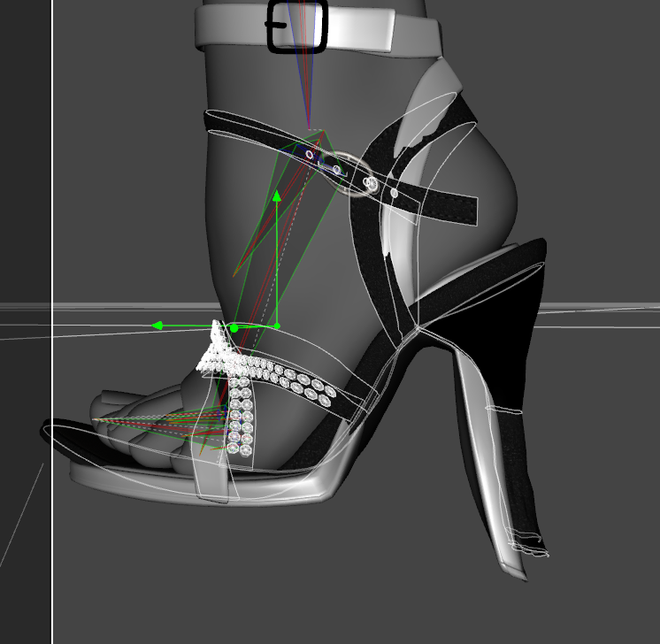The image size is (660, 644).
Task: Select the silver ring buckle on black strap
Action: coord(348,174)
